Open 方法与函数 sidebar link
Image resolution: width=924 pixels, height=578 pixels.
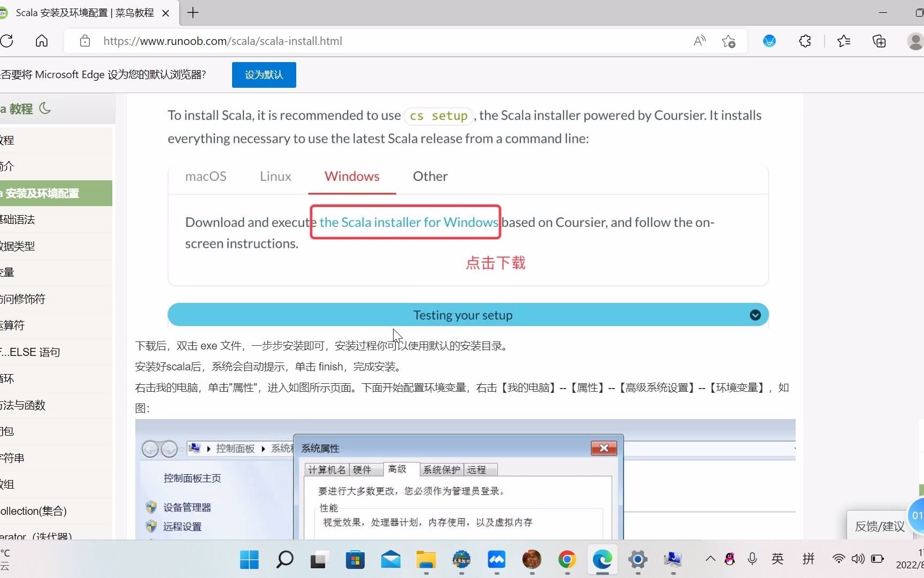pos(56,405)
